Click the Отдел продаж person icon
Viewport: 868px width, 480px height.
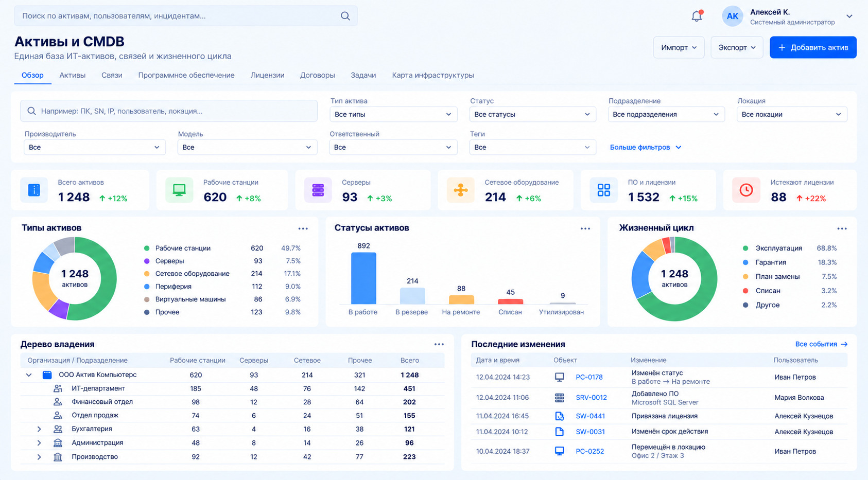[58, 415]
